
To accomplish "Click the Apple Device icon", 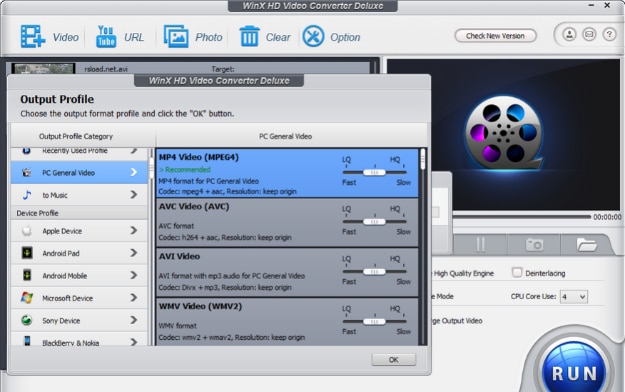I will (27, 230).
